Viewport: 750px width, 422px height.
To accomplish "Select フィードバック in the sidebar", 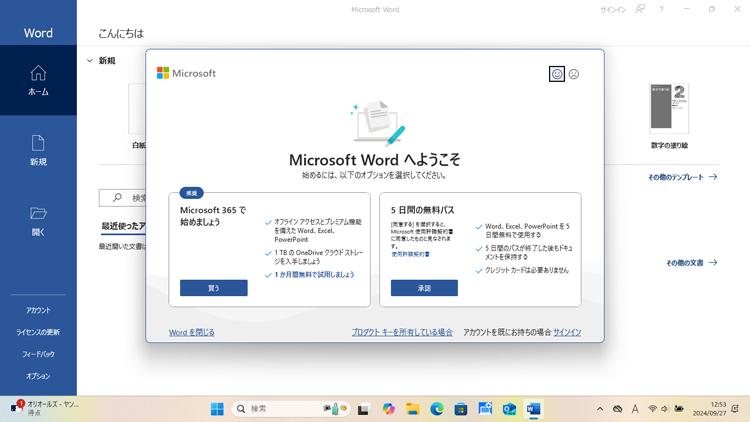I will pos(38,354).
